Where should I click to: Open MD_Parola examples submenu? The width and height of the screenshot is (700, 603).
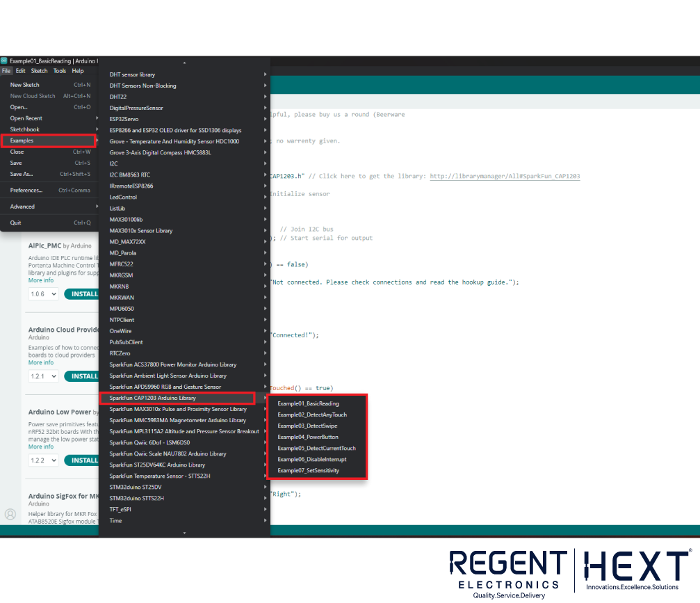coord(184,253)
